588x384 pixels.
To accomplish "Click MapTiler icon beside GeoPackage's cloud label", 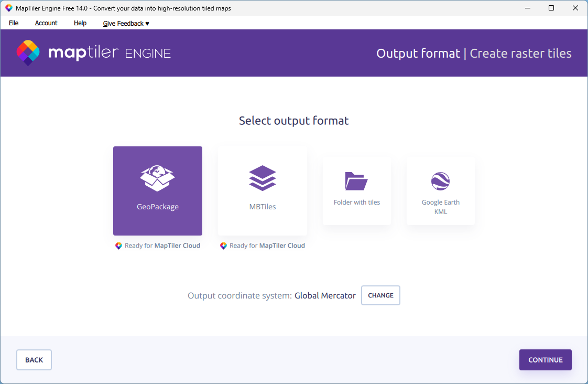I will (x=118, y=246).
